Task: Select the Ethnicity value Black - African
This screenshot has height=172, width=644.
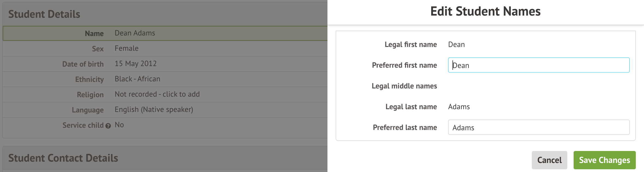Action: (137, 79)
